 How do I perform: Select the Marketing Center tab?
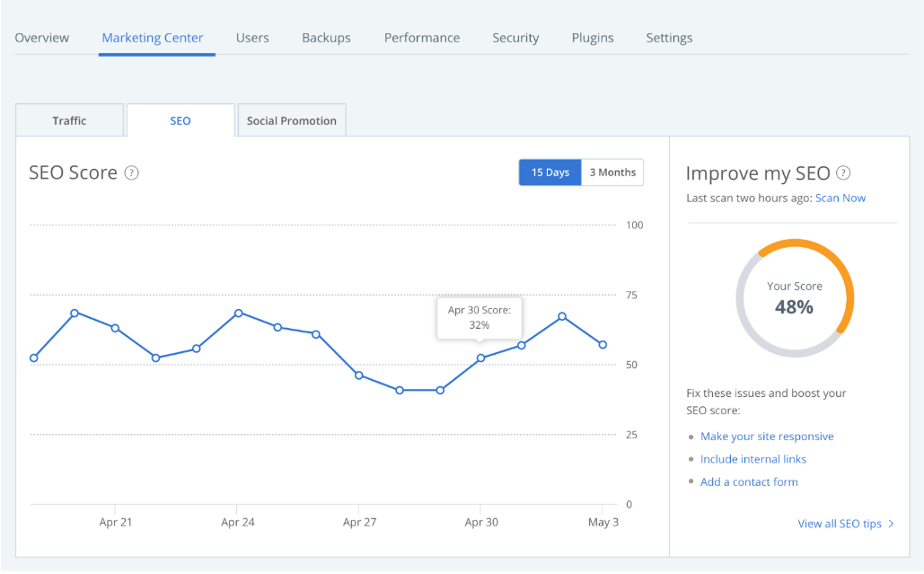[153, 38]
